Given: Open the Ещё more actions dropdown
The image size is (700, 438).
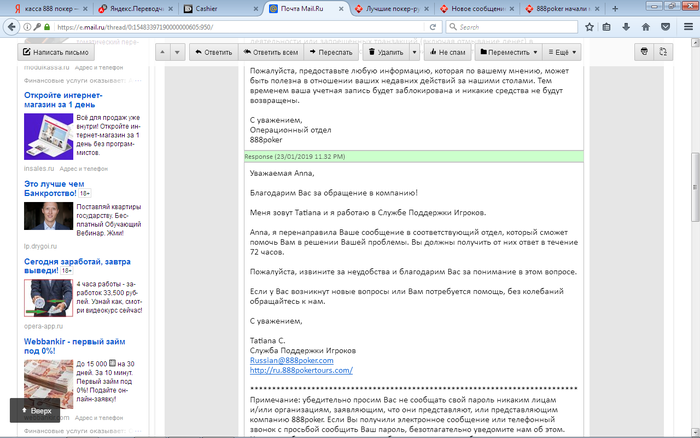Looking at the screenshot, I should [562, 52].
